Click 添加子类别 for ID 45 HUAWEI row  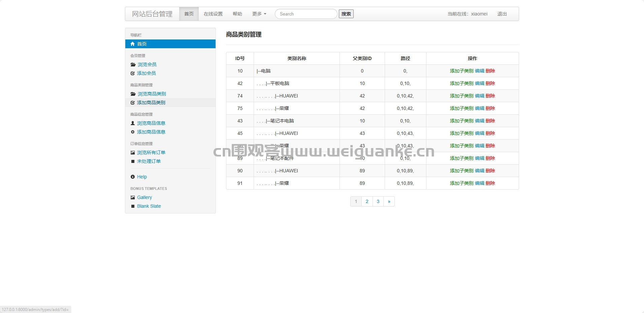[462, 133]
